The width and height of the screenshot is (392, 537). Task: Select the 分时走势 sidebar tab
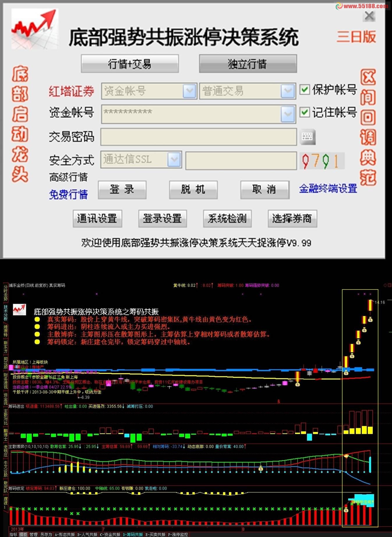pos(6,293)
